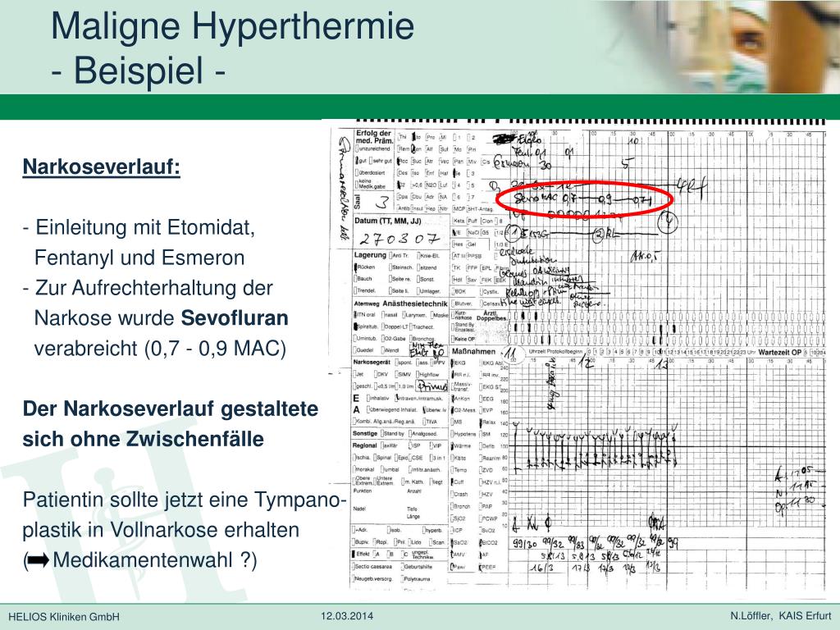Select the bold word "Sevofluran"
The width and height of the screenshot is (840, 630).
tap(235, 317)
